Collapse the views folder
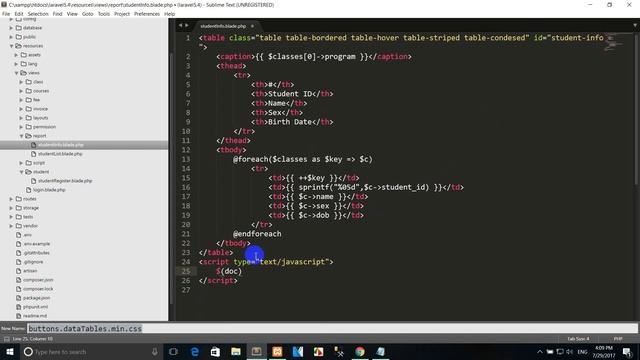This screenshot has width=640, height=360. pos(16,73)
